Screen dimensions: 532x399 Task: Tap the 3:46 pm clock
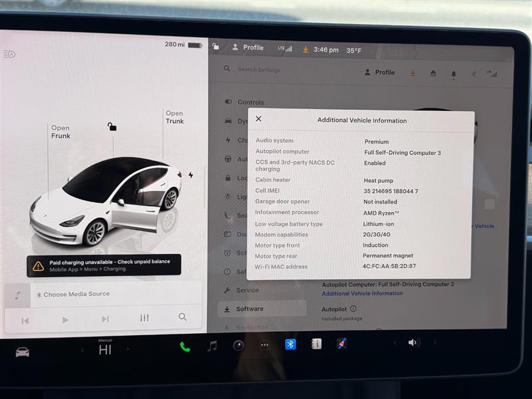[326, 49]
